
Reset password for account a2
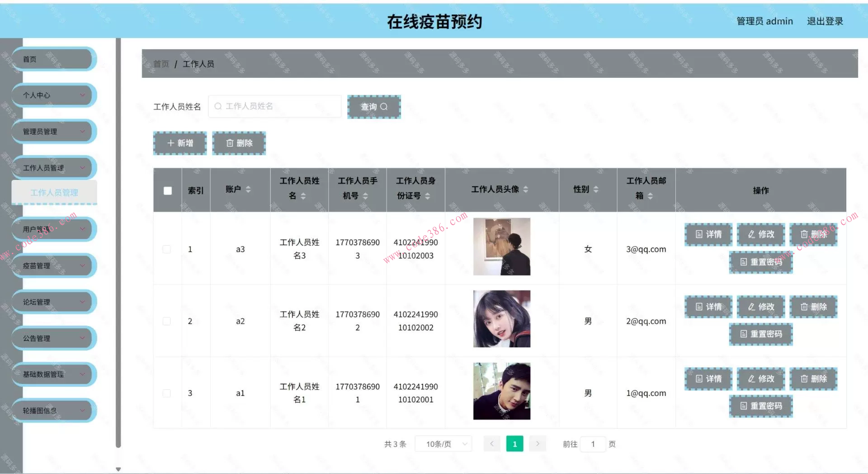pyautogui.click(x=761, y=334)
